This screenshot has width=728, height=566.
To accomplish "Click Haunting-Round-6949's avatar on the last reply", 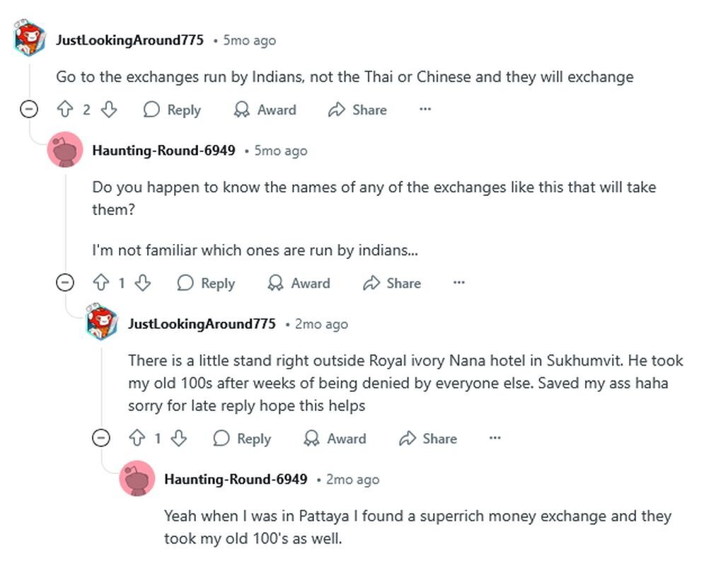I will 137,478.
